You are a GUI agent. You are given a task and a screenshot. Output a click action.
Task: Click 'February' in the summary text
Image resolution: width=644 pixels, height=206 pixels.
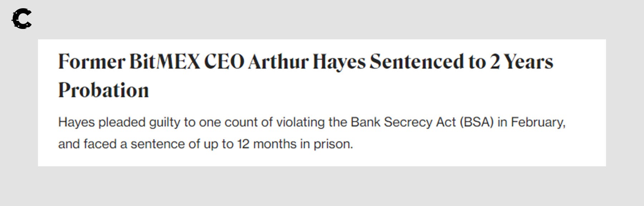538,122
